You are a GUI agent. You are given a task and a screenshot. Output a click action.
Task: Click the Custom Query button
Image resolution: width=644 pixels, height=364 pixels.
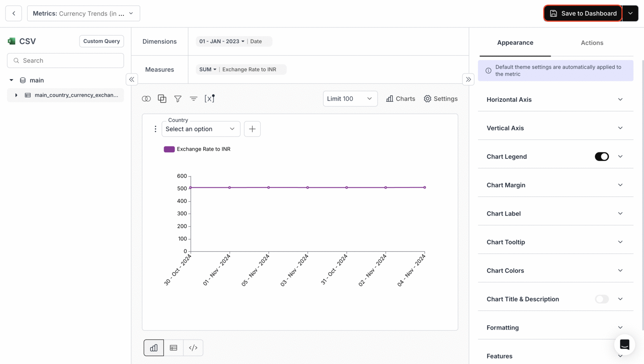[101, 41]
